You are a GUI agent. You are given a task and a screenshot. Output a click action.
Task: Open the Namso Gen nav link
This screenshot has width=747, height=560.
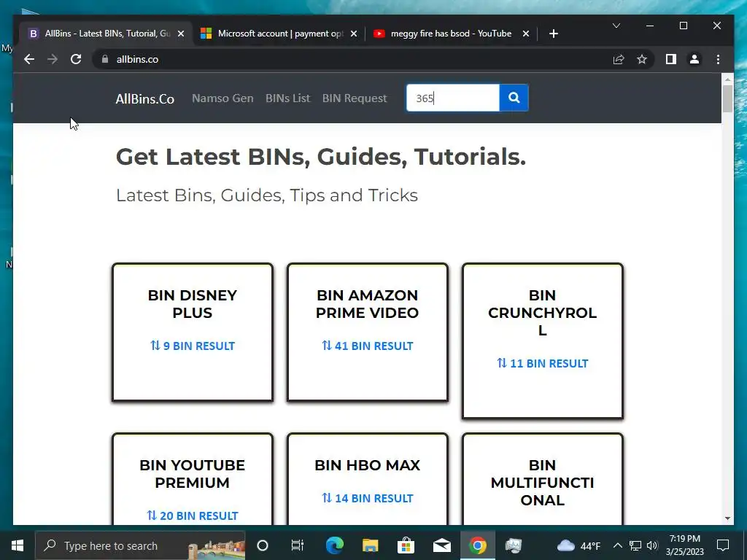(x=222, y=98)
